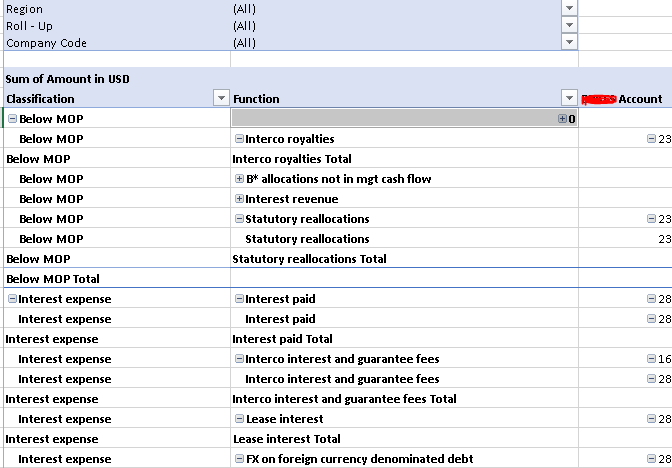Collapse the Interest expense classification group

12,299
